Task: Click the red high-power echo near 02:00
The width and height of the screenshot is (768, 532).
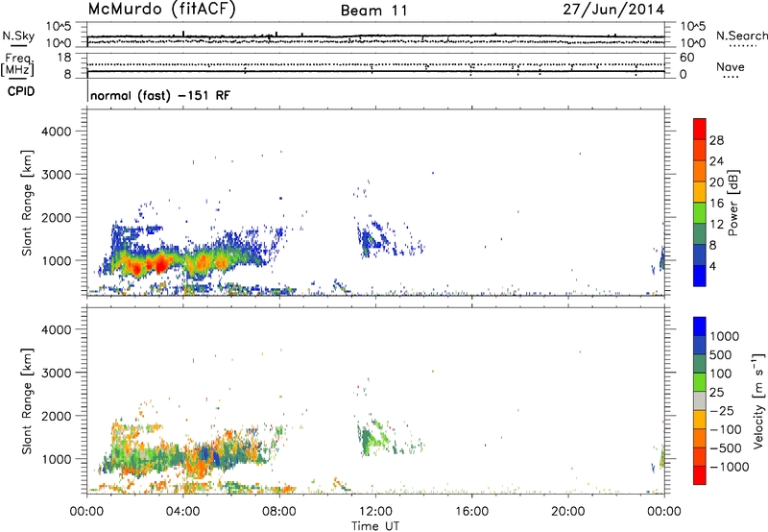Action: point(136,268)
